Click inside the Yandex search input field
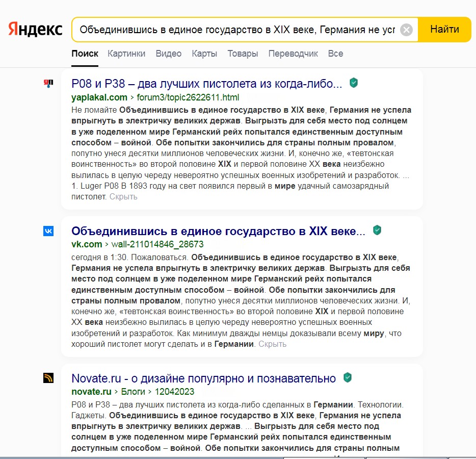476x459 pixels. click(x=237, y=30)
